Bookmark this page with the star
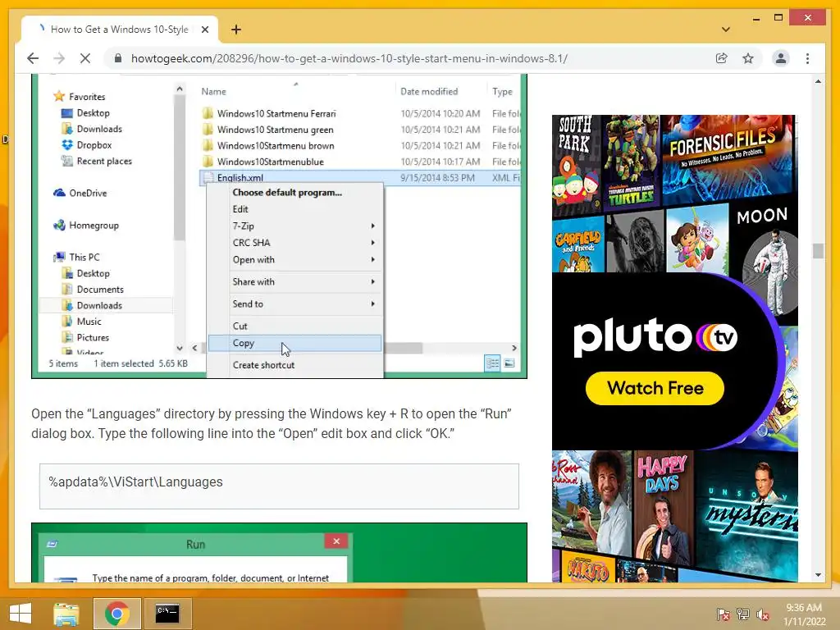The width and height of the screenshot is (840, 630). coord(748,58)
